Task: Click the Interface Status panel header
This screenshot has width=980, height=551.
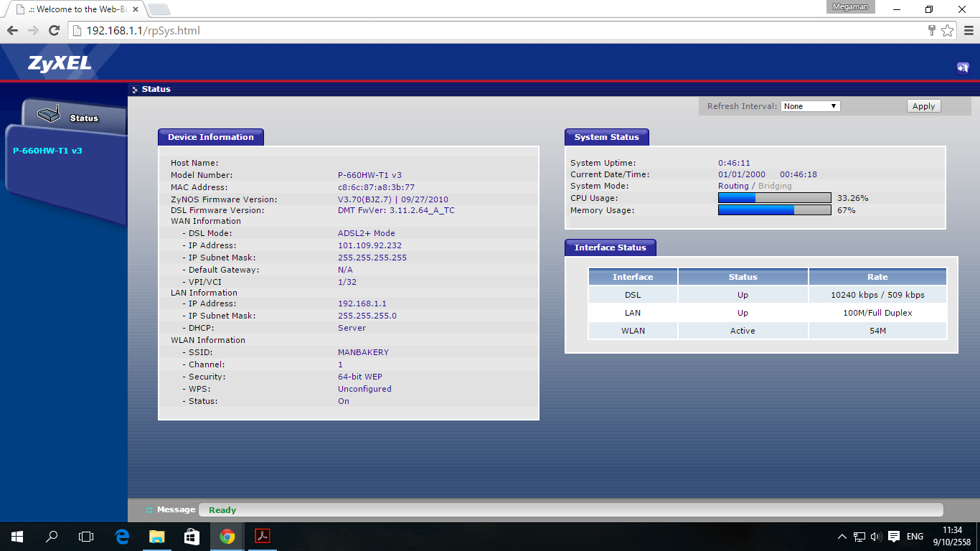Action: coord(610,248)
